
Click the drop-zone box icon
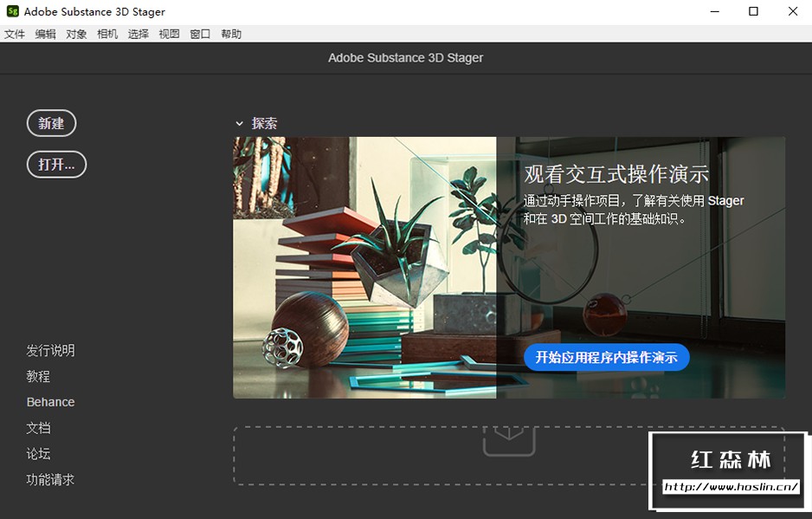(509, 441)
